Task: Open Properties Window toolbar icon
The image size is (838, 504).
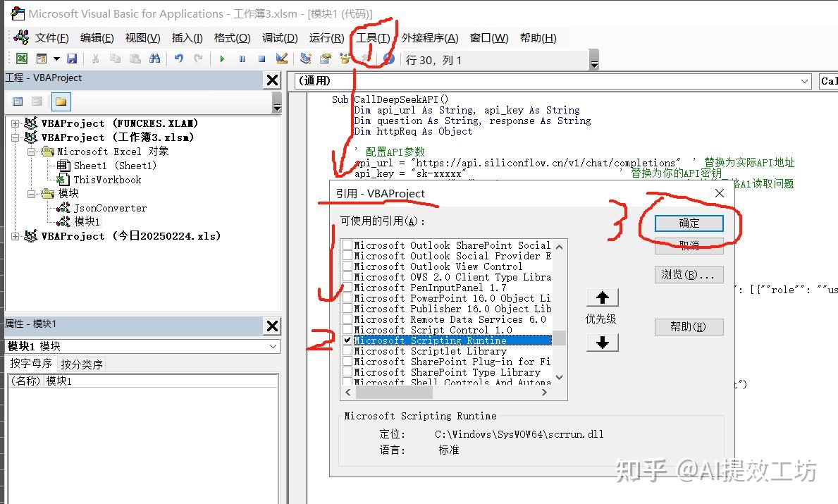Action: [326, 59]
